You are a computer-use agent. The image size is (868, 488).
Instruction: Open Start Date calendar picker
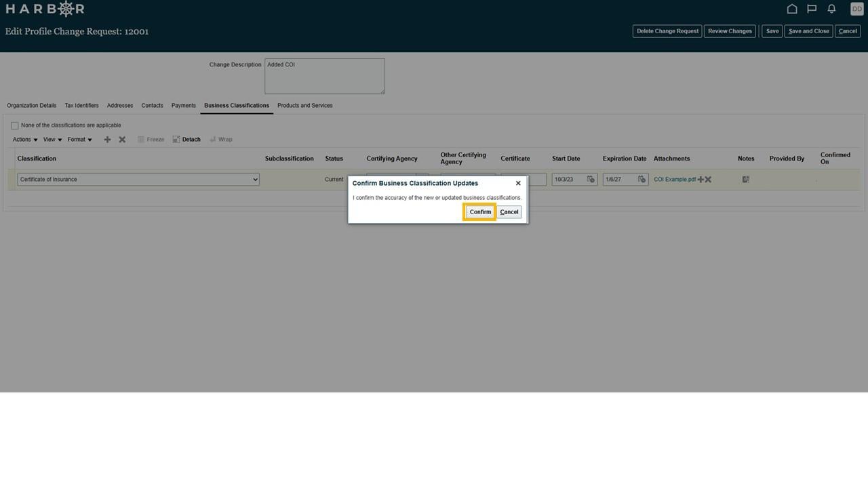[591, 180]
